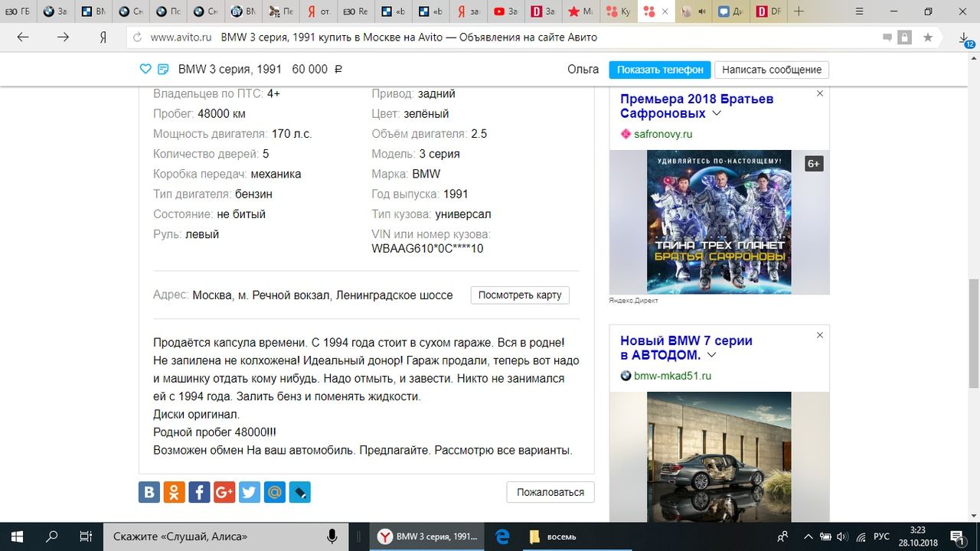Share the listing on VKontakte
980x551 pixels.
149,492
